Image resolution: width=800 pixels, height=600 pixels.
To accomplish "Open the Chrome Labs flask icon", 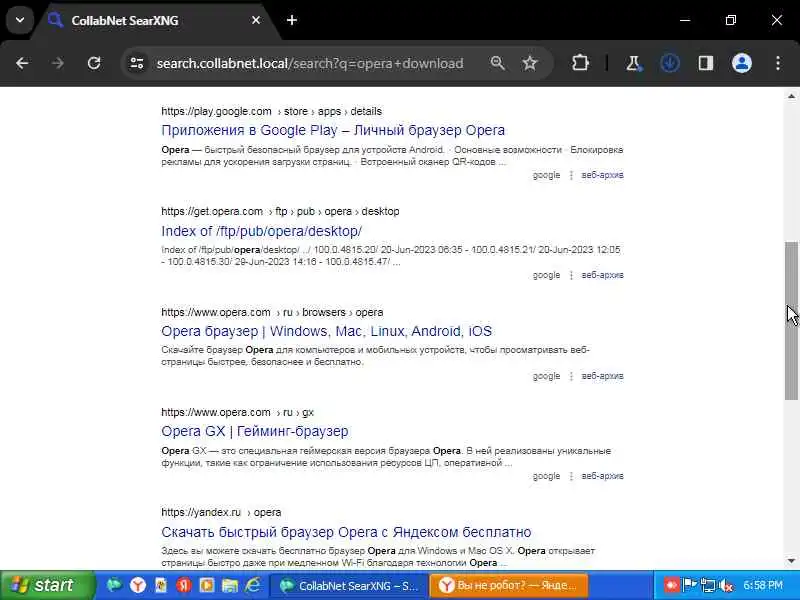I will pyautogui.click(x=633, y=63).
